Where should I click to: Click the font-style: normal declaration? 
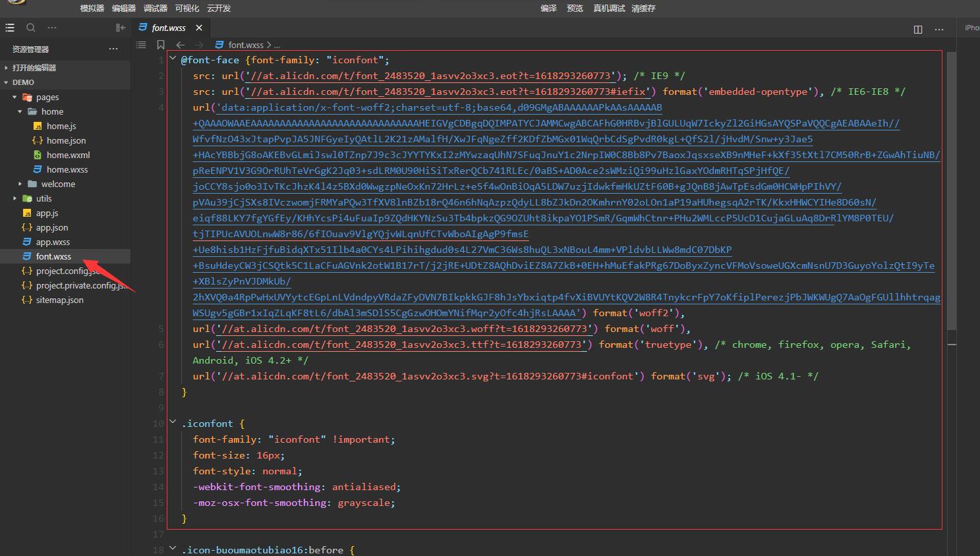point(247,471)
